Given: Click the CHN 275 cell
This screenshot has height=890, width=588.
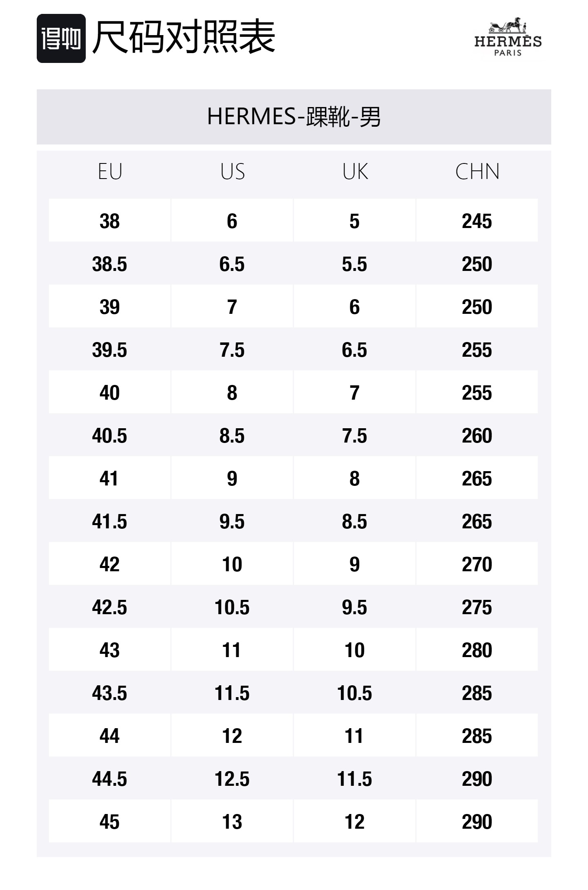Looking at the screenshot, I should 477,607.
